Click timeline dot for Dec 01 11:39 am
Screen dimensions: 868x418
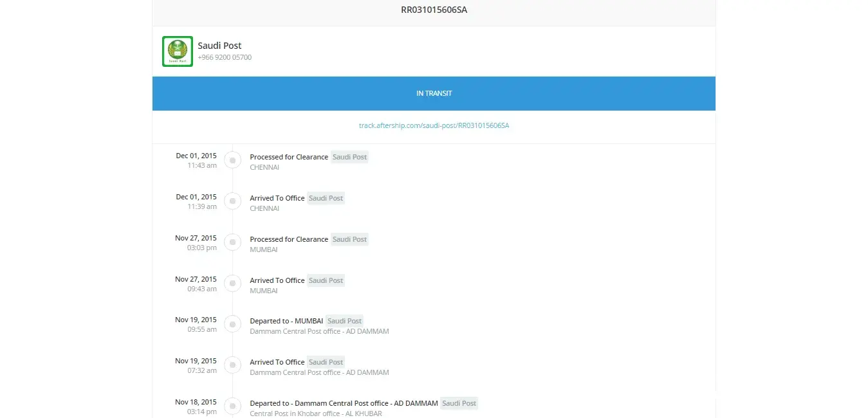point(232,201)
